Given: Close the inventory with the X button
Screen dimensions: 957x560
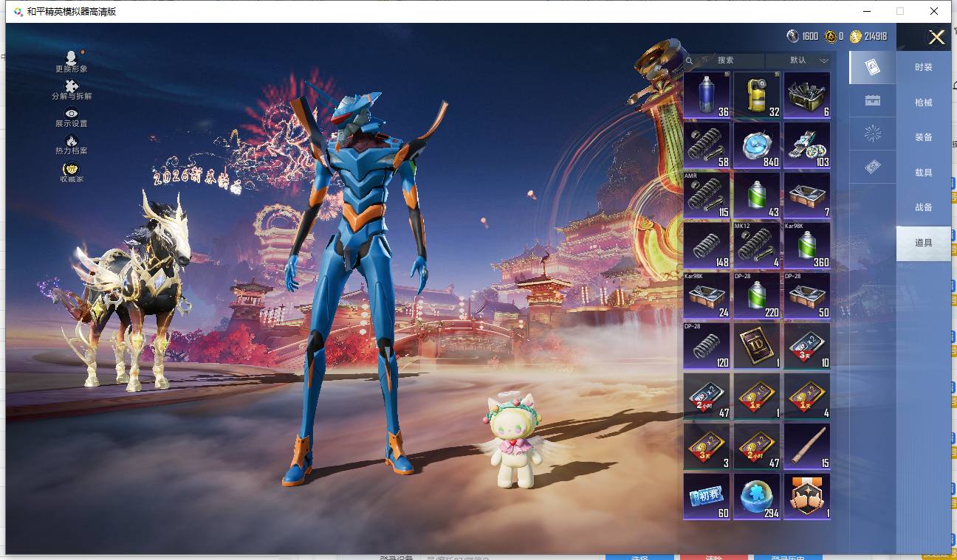Looking at the screenshot, I should [936, 38].
